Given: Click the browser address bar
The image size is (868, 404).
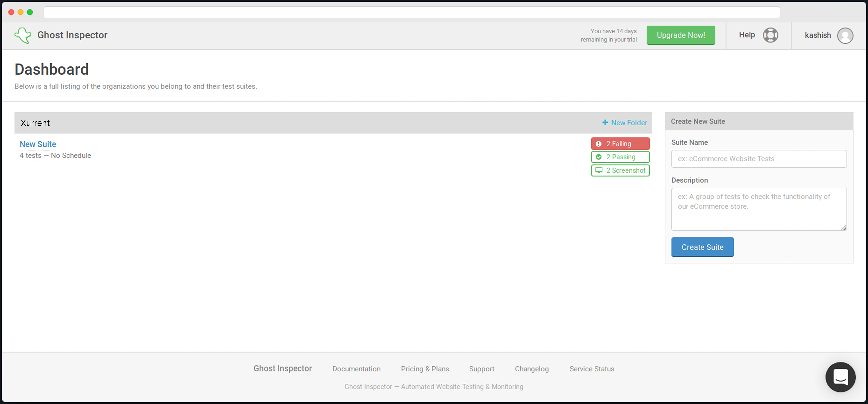Looking at the screenshot, I should coord(411,12).
